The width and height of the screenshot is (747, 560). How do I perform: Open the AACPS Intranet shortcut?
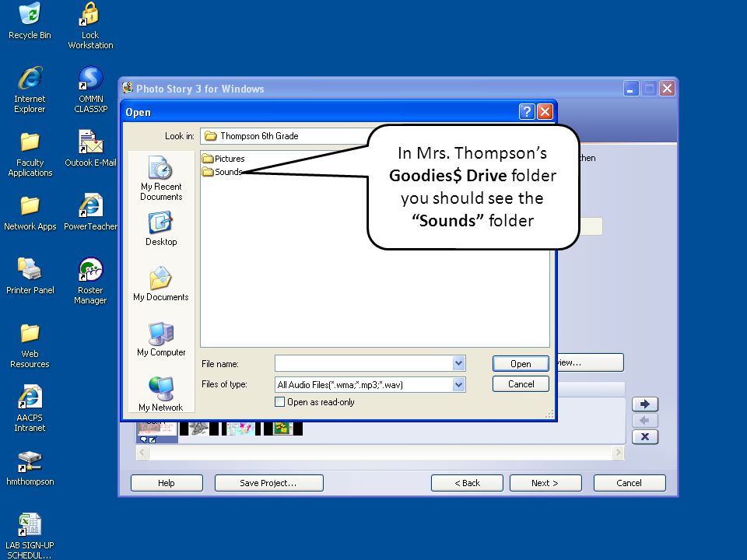pyautogui.click(x=30, y=408)
